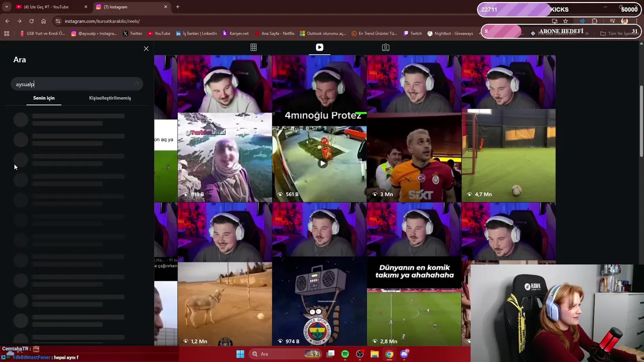644x362 pixels.
Task: Open the Galatasaray reel with 3 Mn views
Action: click(x=414, y=129)
